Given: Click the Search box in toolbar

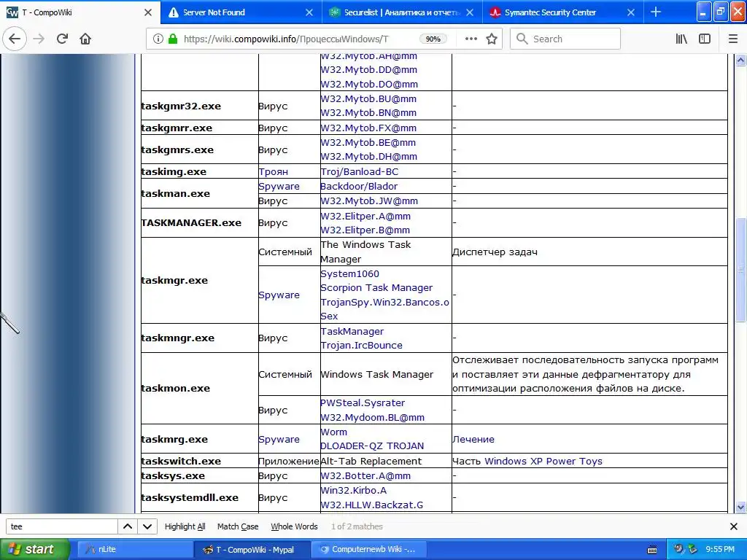Looking at the screenshot, I should [565, 39].
